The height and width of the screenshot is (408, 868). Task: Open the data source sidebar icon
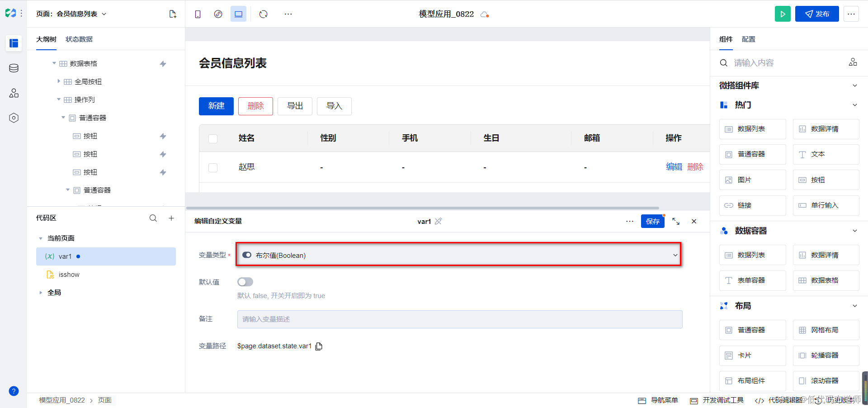point(14,68)
